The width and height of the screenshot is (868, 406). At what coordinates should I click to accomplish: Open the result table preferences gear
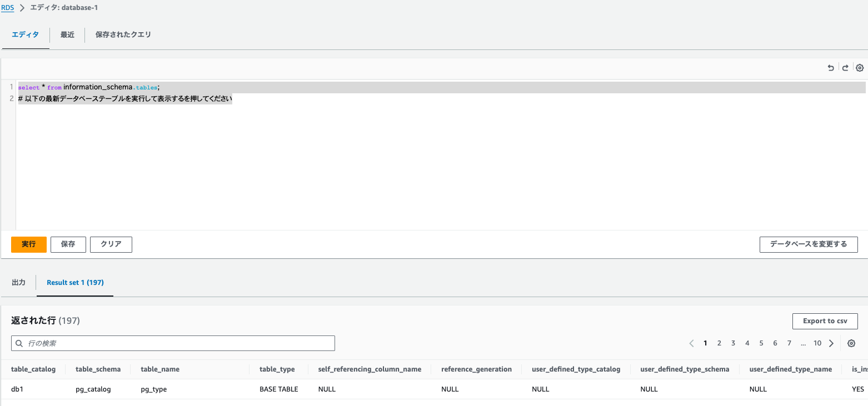coord(851,343)
